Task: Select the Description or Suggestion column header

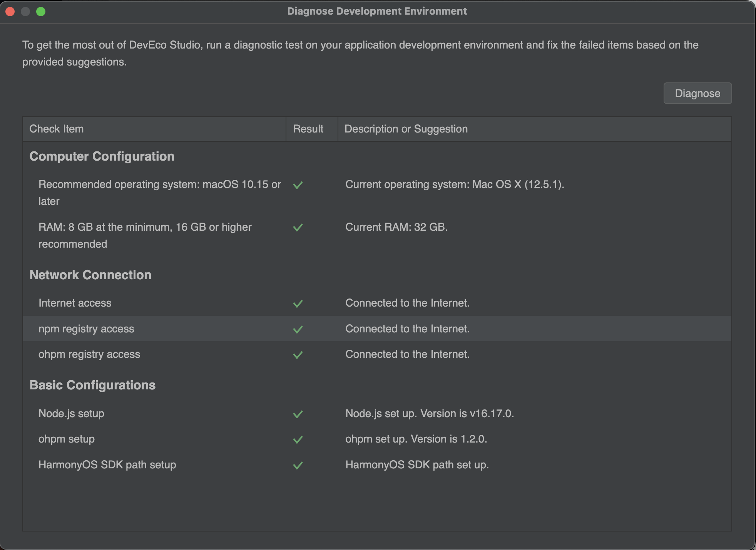Action: point(406,129)
